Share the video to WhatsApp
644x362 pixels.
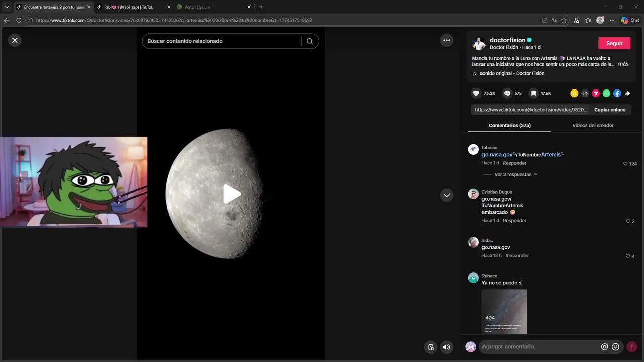coord(606,93)
